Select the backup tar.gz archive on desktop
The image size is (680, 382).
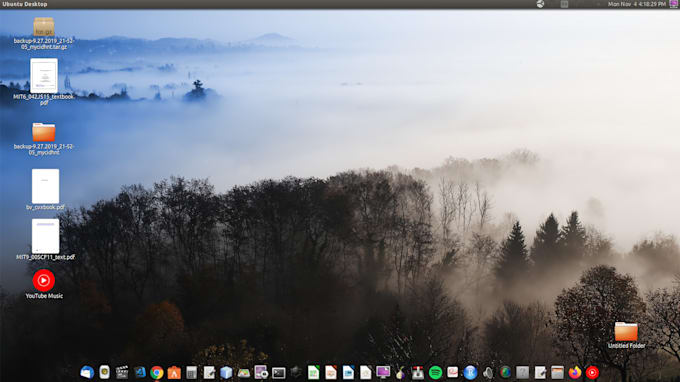point(44,33)
